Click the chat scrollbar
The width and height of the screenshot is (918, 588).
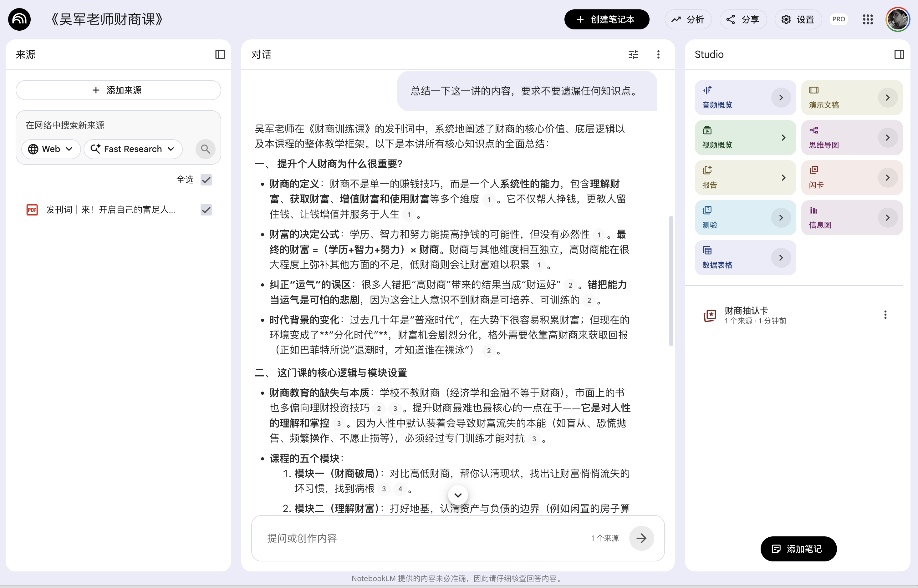coord(671,281)
